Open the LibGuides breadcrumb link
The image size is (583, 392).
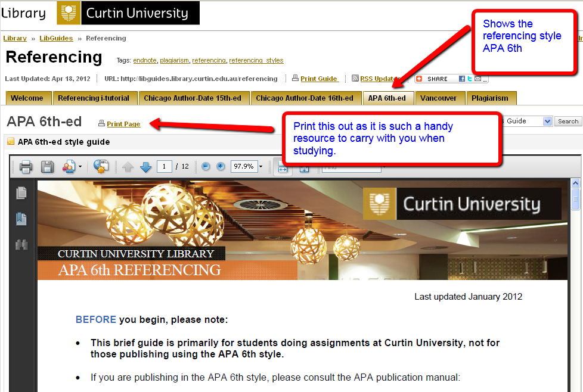click(56, 38)
